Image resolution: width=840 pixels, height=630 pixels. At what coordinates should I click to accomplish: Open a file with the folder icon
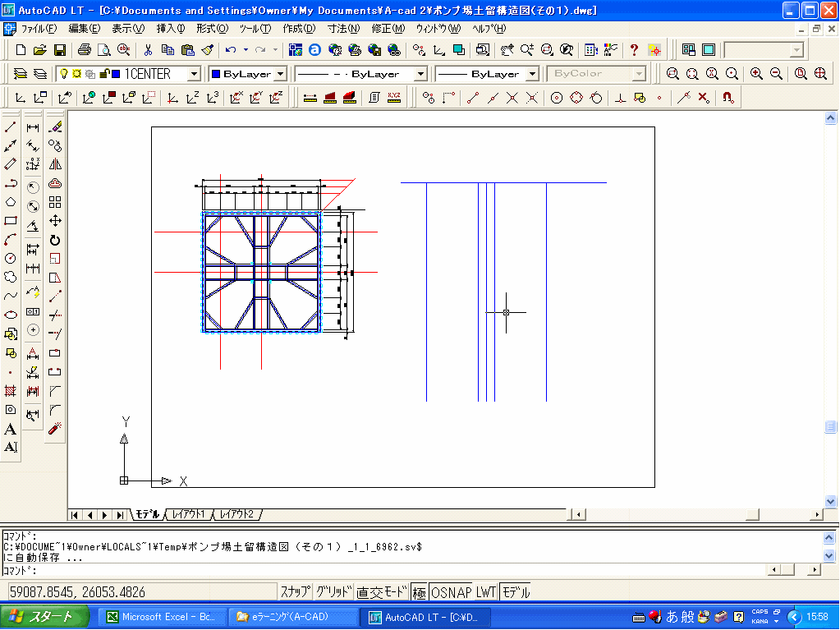[x=39, y=50]
